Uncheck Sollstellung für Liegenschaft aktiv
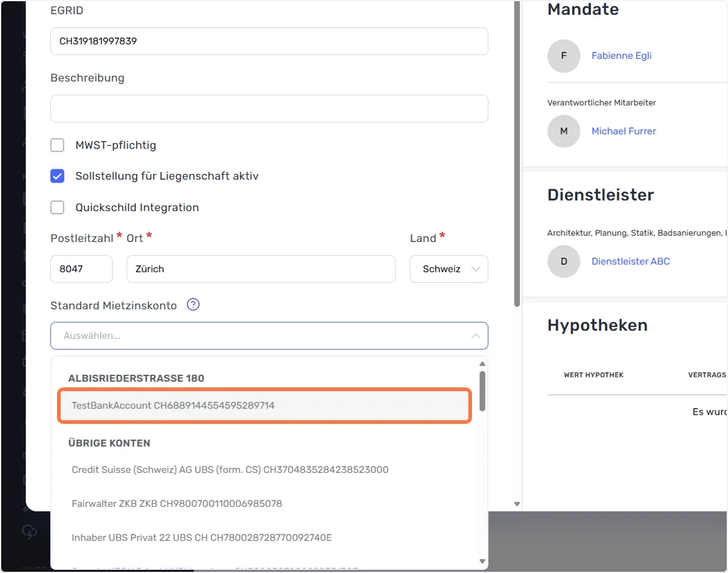Screen dimensions: 728x573 pos(57,176)
